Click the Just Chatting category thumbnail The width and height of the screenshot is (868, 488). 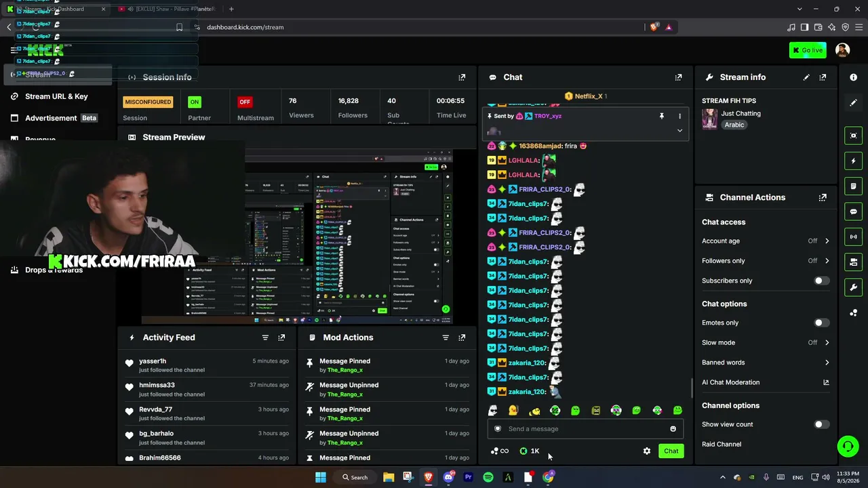pos(709,119)
